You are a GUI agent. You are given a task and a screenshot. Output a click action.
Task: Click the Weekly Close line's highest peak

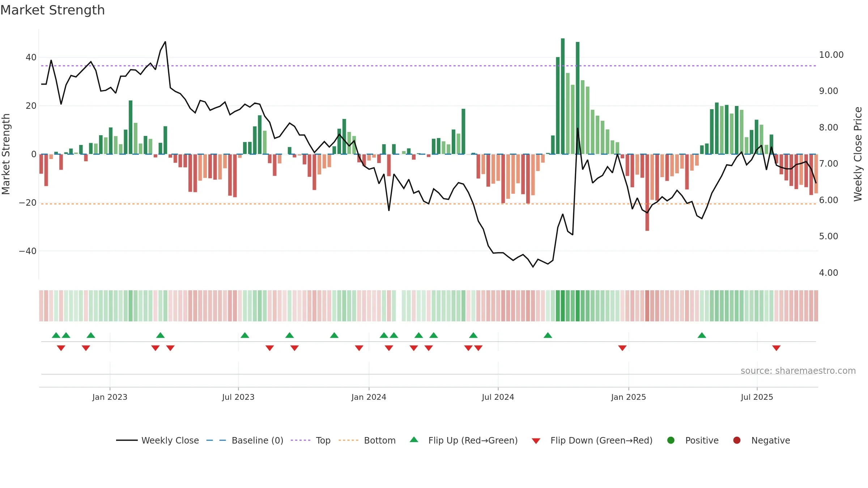(165, 42)
